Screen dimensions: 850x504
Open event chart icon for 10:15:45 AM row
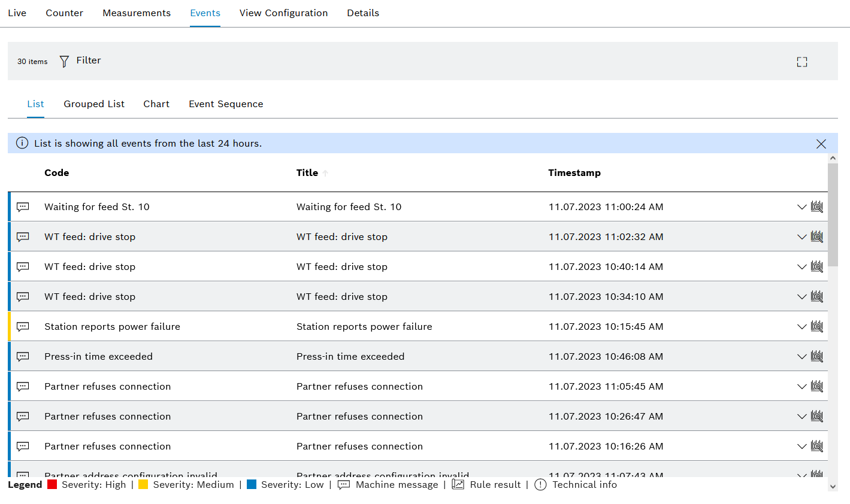point(817,326)
